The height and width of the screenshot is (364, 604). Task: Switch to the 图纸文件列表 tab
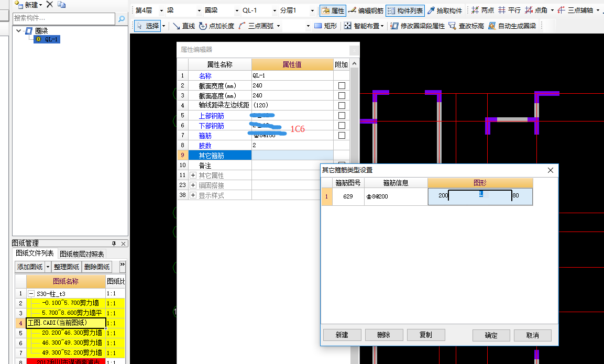coord(35,253)
